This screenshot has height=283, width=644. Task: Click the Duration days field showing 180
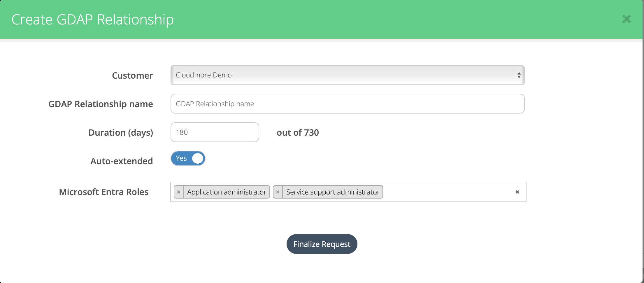(x=215, y=132)
